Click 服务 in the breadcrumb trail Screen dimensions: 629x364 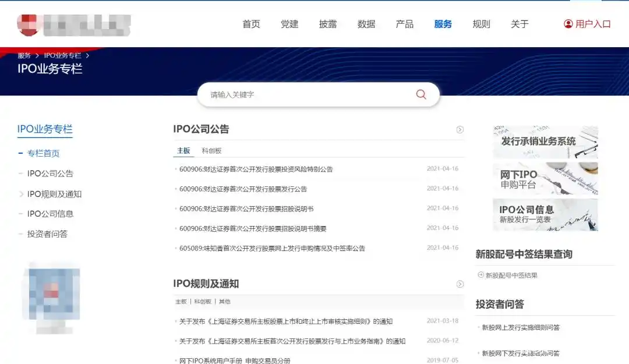(x=24, y=55)
